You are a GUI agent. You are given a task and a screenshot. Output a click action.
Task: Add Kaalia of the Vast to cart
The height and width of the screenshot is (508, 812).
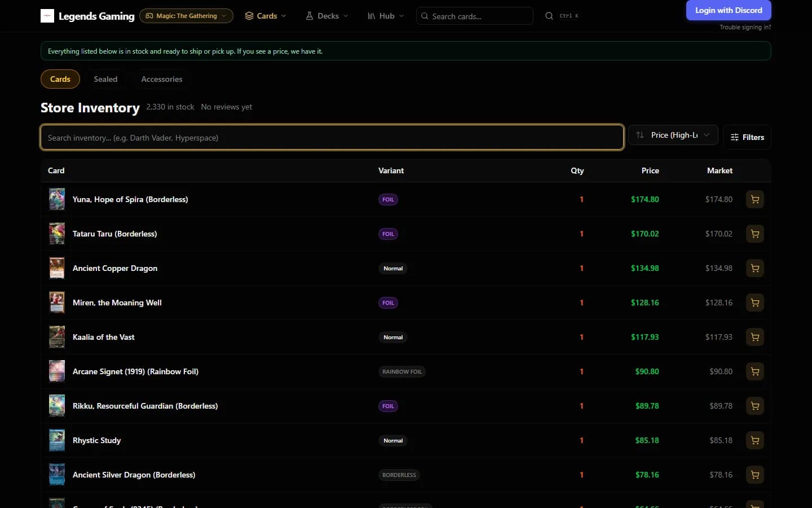pos(755,337)
